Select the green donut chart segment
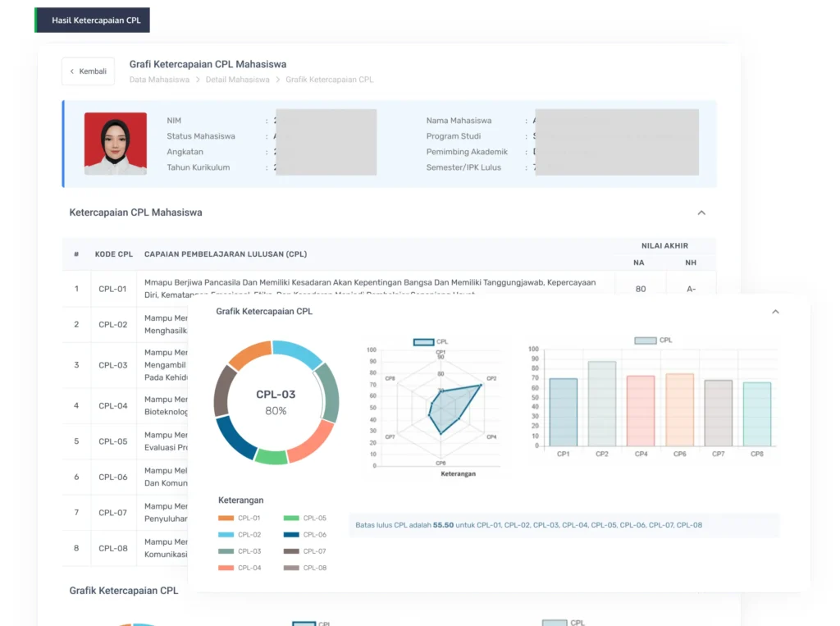 (x=272, y=457)
